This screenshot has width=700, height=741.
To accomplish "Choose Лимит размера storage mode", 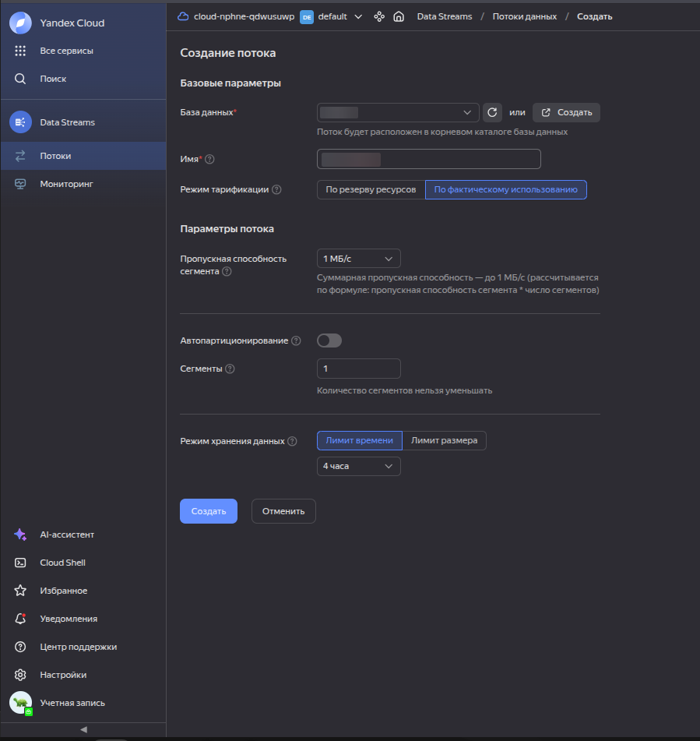I will 444,440.
